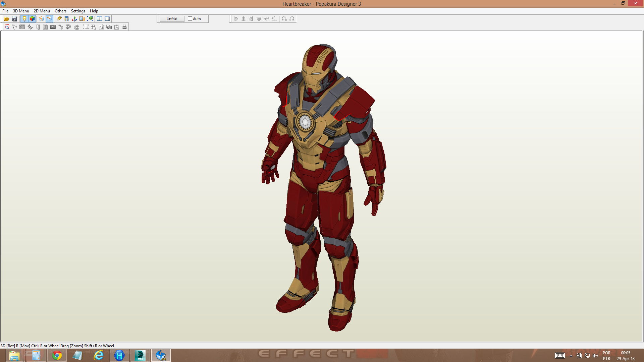Click the printer print icon
The image size is (644, 362).
(x=124, y=27)
